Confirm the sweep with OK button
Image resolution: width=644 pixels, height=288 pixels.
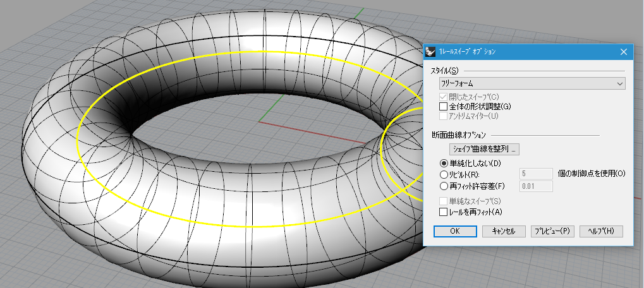point(455,231)
